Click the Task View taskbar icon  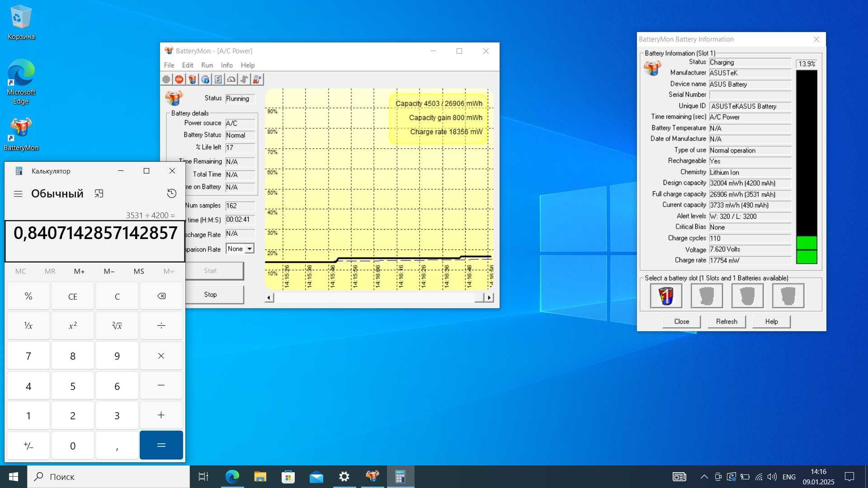click(203, 477)
